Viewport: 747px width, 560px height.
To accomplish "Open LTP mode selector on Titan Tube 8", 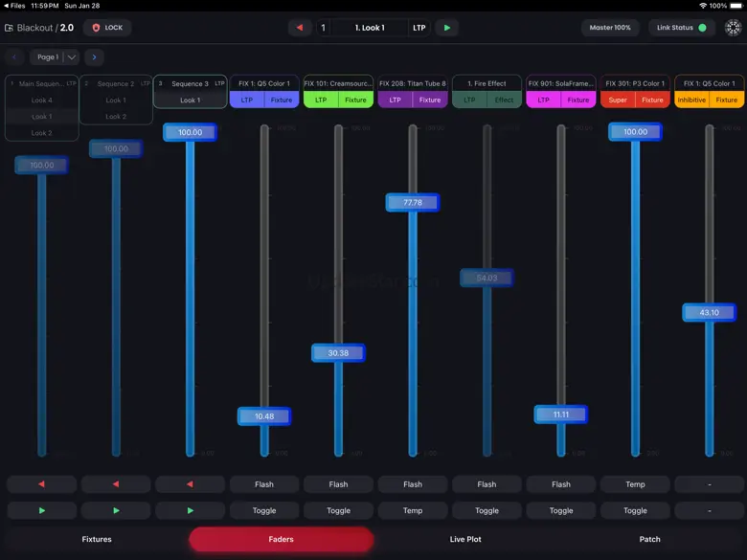I will click(396, 100).
